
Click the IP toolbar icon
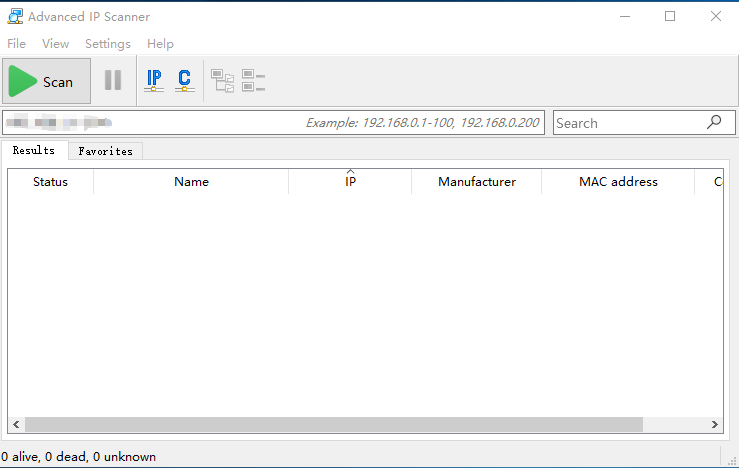point(154,81)
